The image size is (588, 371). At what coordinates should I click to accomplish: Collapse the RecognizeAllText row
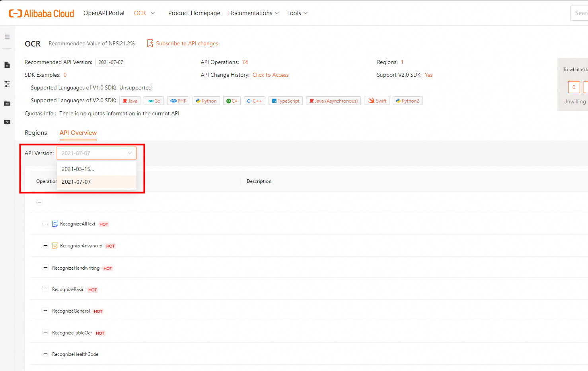pyautogui.click(x=45, y=224)
